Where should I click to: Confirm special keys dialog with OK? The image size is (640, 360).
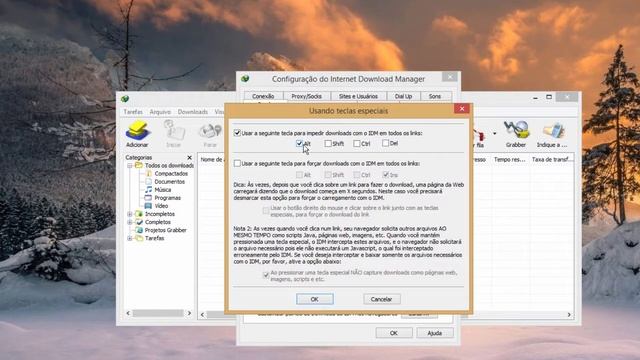point(315,299)
